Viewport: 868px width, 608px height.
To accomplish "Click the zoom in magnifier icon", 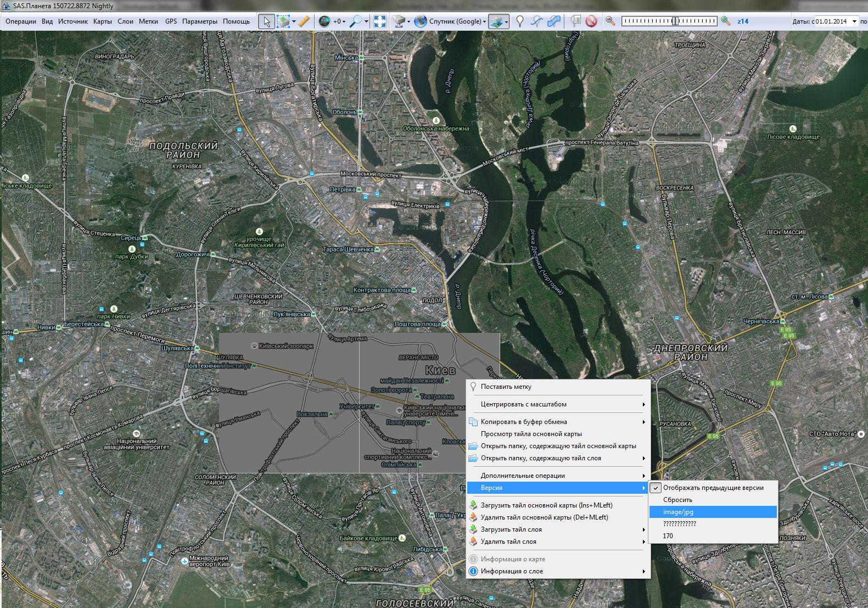I will tap(725, 21).
